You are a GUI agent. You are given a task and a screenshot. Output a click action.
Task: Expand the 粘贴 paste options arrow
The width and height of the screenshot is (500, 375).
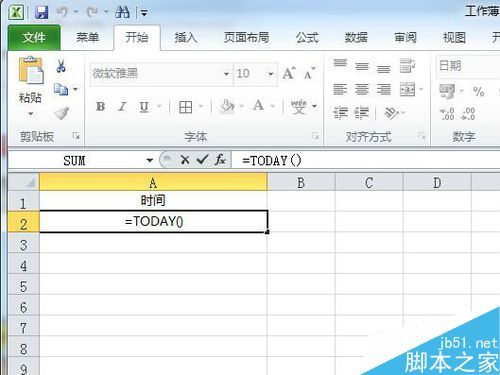tap(30, 114)
